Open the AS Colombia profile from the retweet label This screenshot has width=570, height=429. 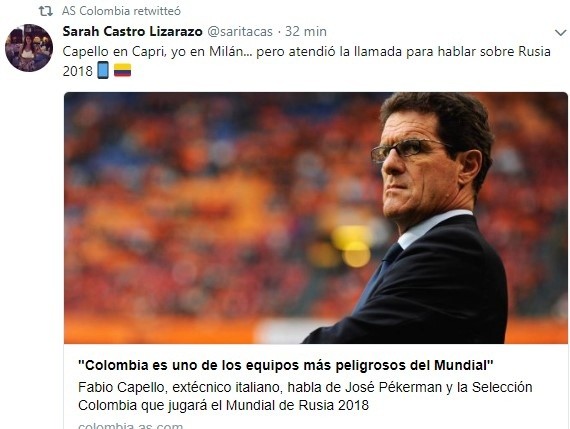[x=96, y=11]
